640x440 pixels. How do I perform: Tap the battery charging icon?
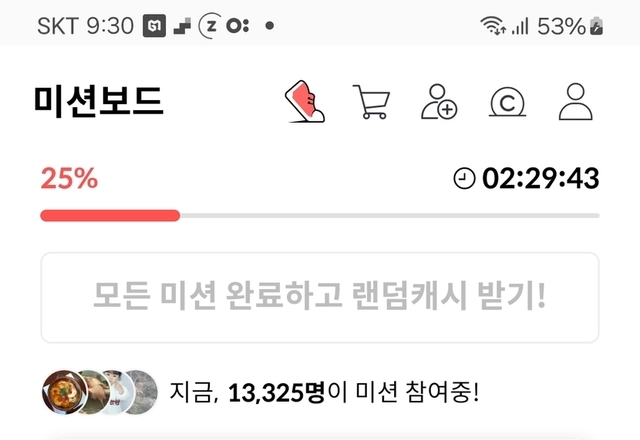tap(597, 26)
